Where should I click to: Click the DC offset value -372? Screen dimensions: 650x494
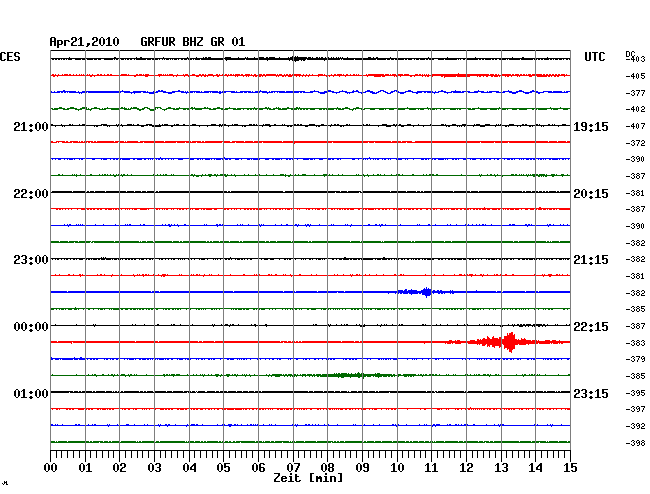pos(635,143)
